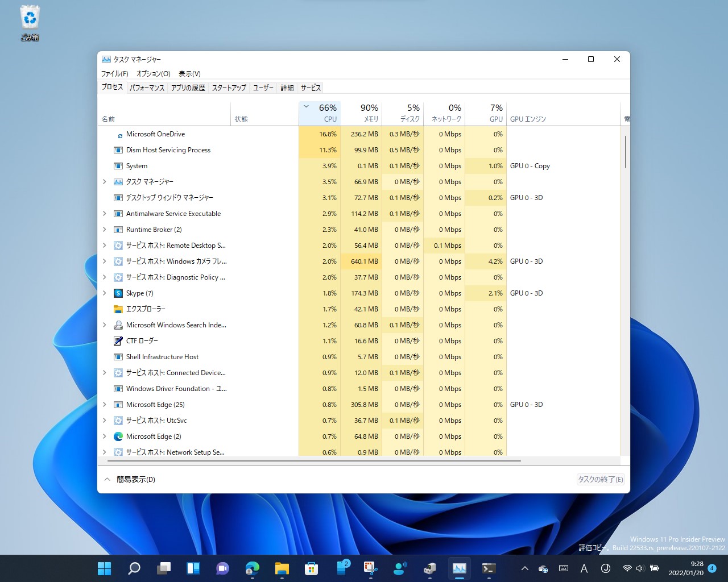
Task: Click the Microsoft OneDrive cloud icon
Action: [x=119, y=134]
